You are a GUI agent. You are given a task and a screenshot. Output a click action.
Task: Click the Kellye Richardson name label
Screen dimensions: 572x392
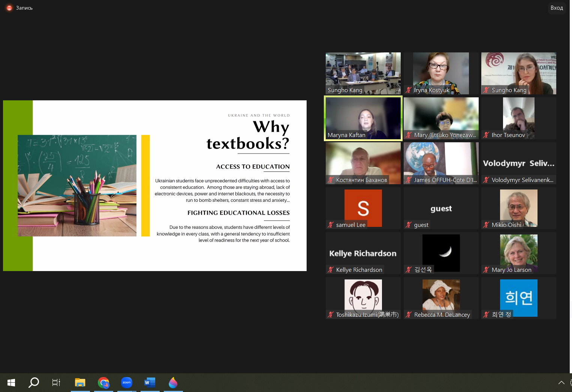(x=359, y=270)
